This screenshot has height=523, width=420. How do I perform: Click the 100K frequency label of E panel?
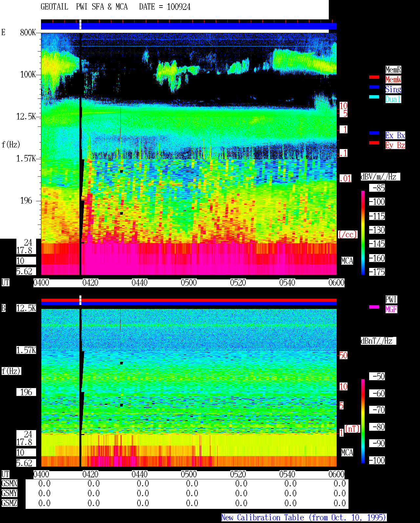pos(28,74)
